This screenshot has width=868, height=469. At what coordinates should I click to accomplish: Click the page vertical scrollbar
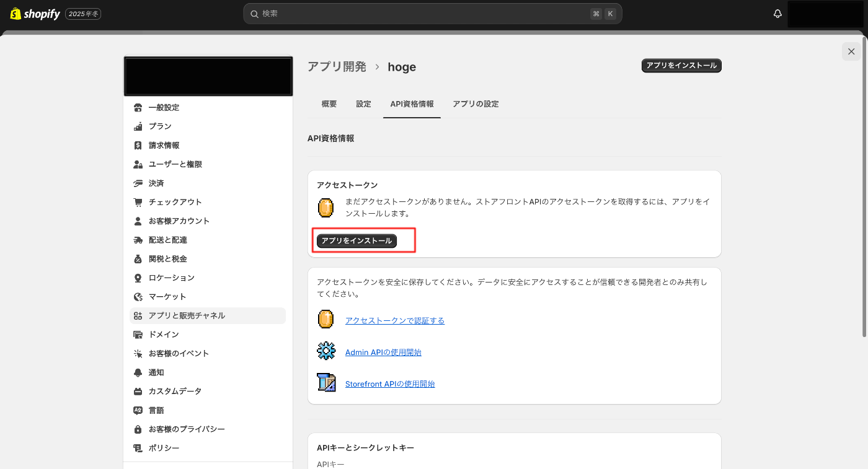tap(864, 188)
